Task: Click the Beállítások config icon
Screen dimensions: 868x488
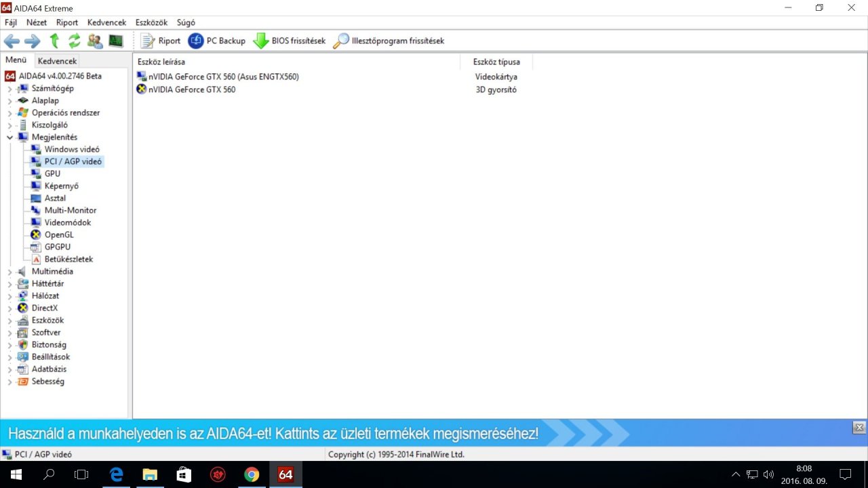Action: point(23,357)
